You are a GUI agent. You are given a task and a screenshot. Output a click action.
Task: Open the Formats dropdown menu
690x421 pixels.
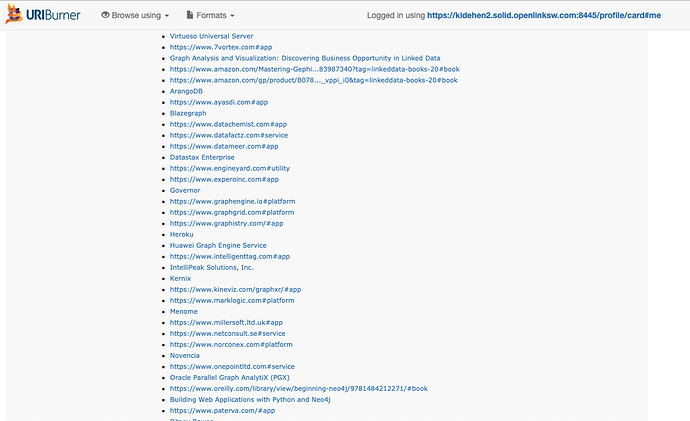(x=211, y=15)
